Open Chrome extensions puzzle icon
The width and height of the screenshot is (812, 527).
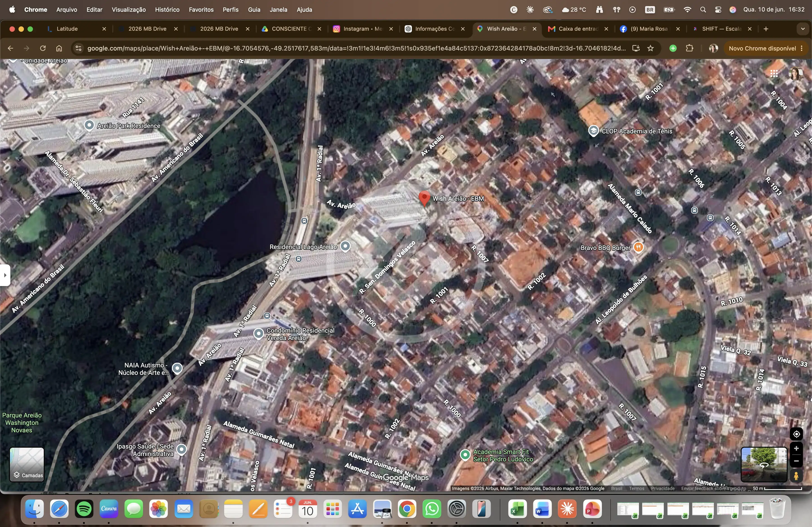click(690, 48)
